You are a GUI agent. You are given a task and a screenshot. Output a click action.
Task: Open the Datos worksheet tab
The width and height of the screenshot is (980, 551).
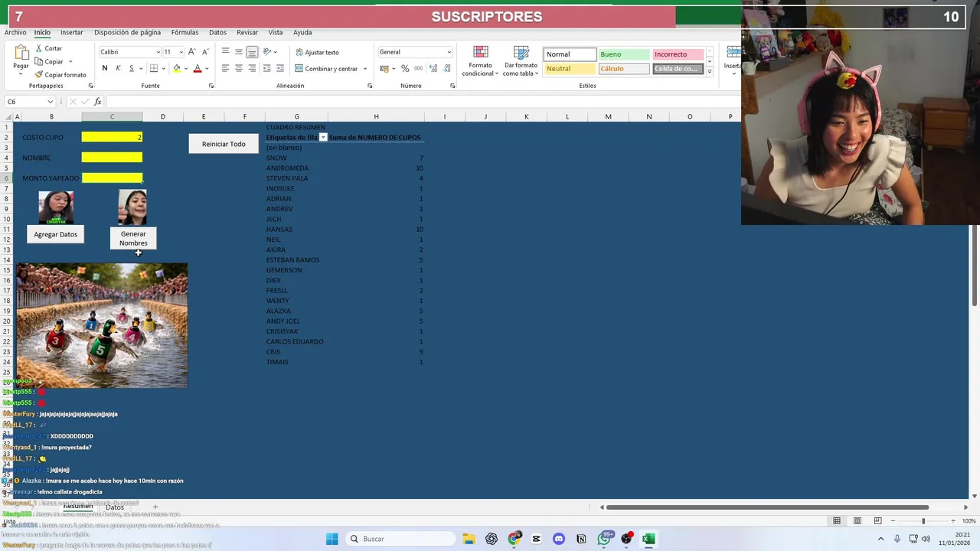click(114, 507)
